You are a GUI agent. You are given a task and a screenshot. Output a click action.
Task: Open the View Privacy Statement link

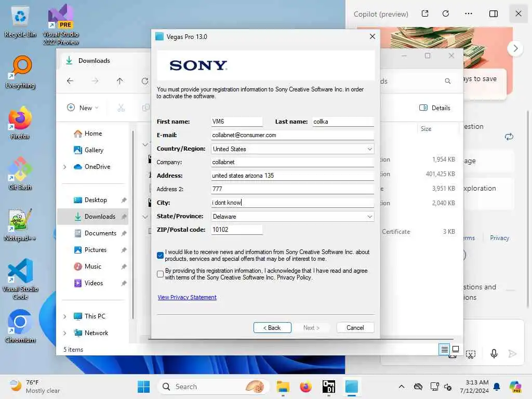(187, 297)
